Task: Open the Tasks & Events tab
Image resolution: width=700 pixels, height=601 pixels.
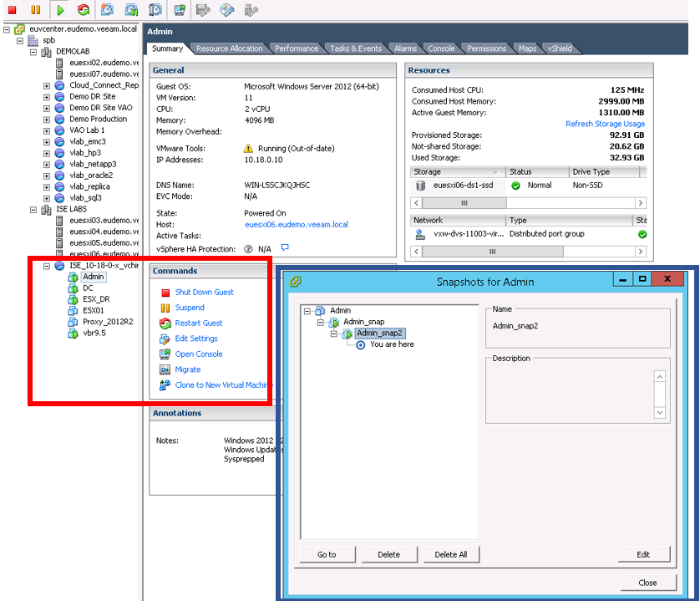Action: pos(356,48)
